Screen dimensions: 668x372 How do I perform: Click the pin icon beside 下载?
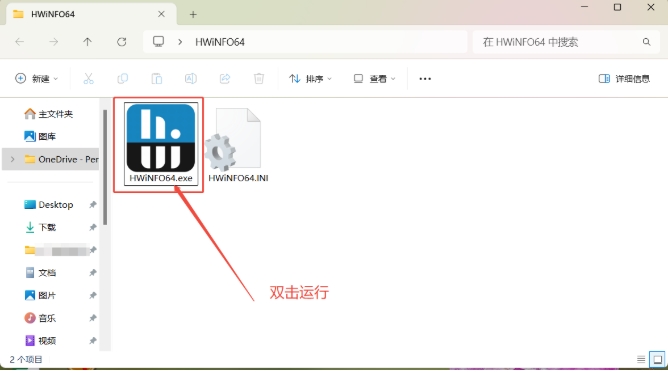[x=92, y=227]
